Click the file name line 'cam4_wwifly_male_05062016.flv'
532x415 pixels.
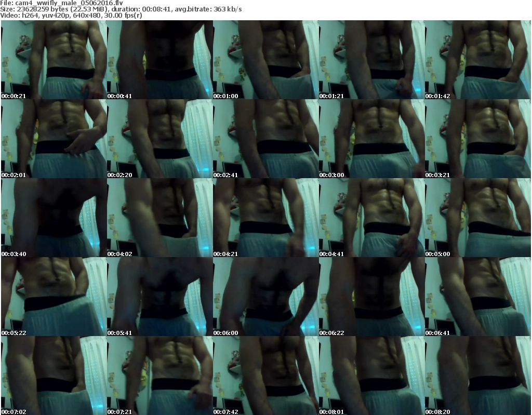(x=61, y=3)
